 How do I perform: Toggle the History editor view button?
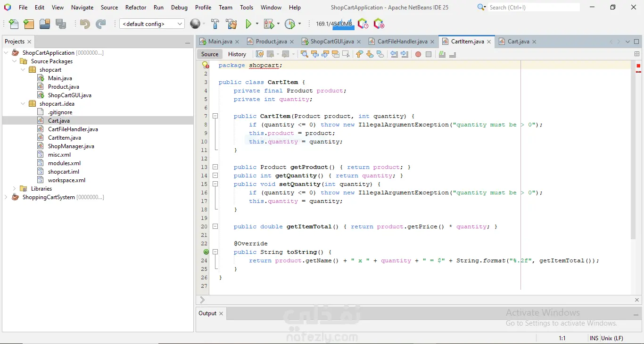[237, 54]
